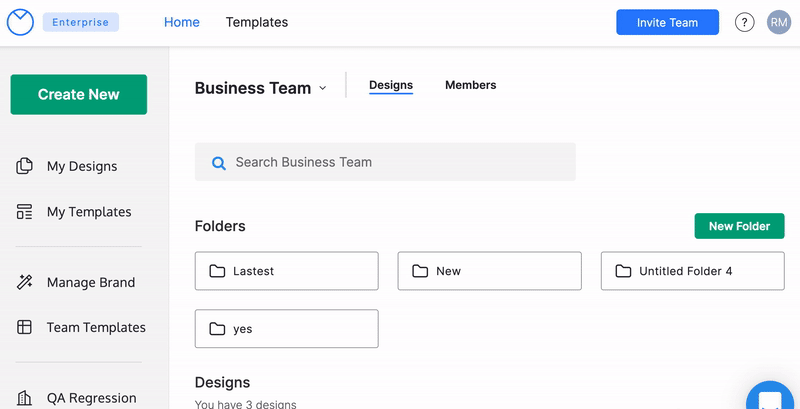Click the Manage Brand wand icon

click(x=25, y=282)
